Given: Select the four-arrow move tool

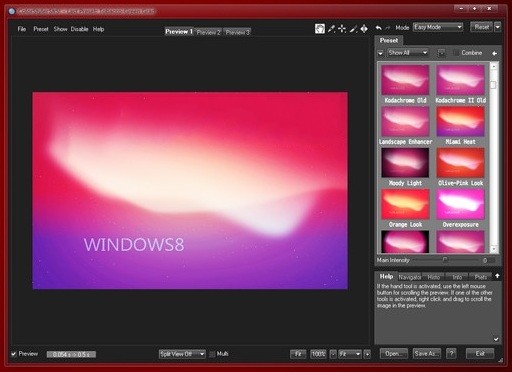Looking at the screenshot, I should pyautogui.click(x=364, y=29).
